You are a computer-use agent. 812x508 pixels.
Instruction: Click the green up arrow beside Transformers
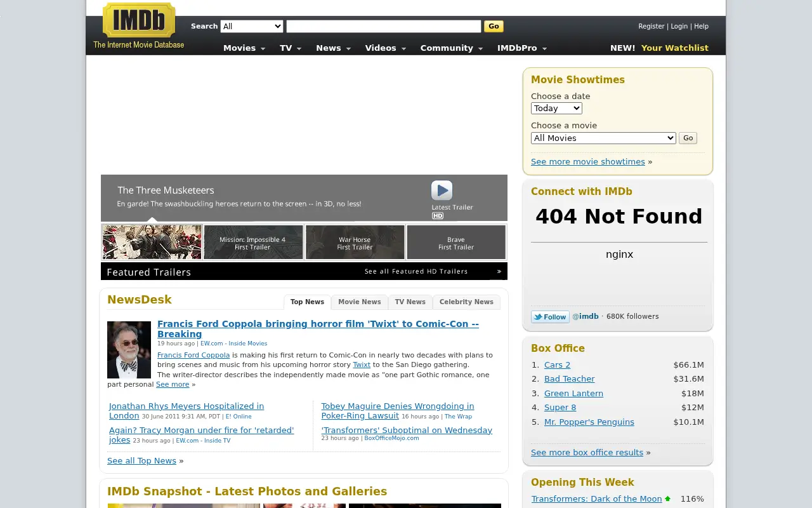(x=667, y=499)
